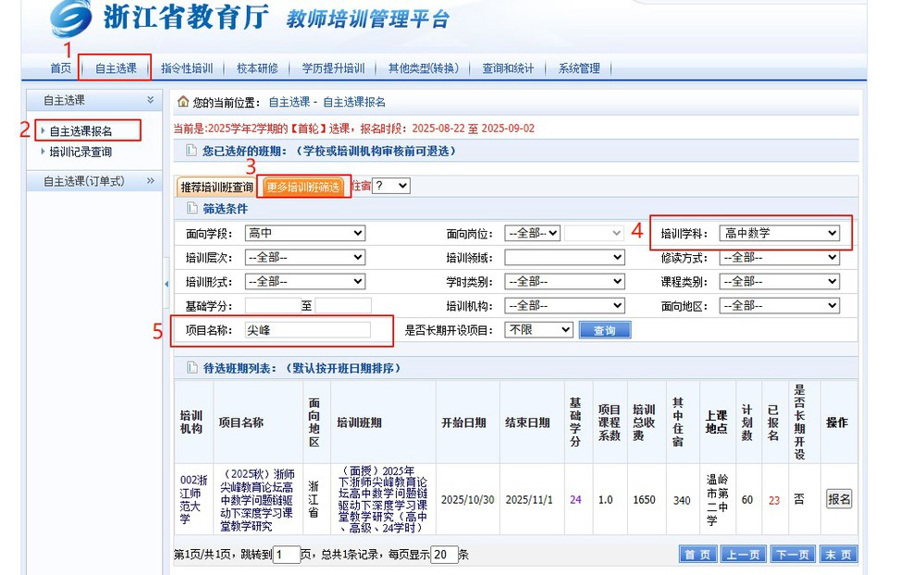
Task: Open the 面向地区 dropdown
Action: click(x=780, y=306)
